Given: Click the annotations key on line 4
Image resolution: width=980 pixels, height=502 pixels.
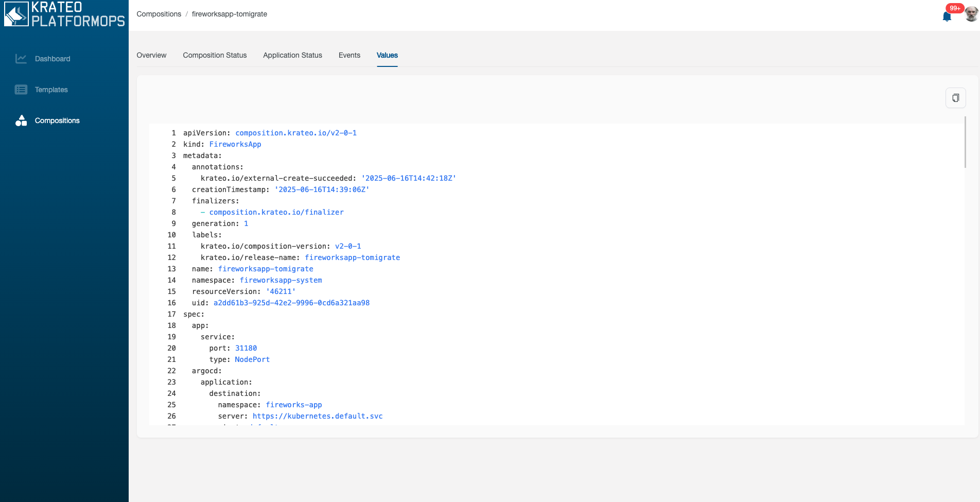Looking at the screenshot, I should [218, 167].
